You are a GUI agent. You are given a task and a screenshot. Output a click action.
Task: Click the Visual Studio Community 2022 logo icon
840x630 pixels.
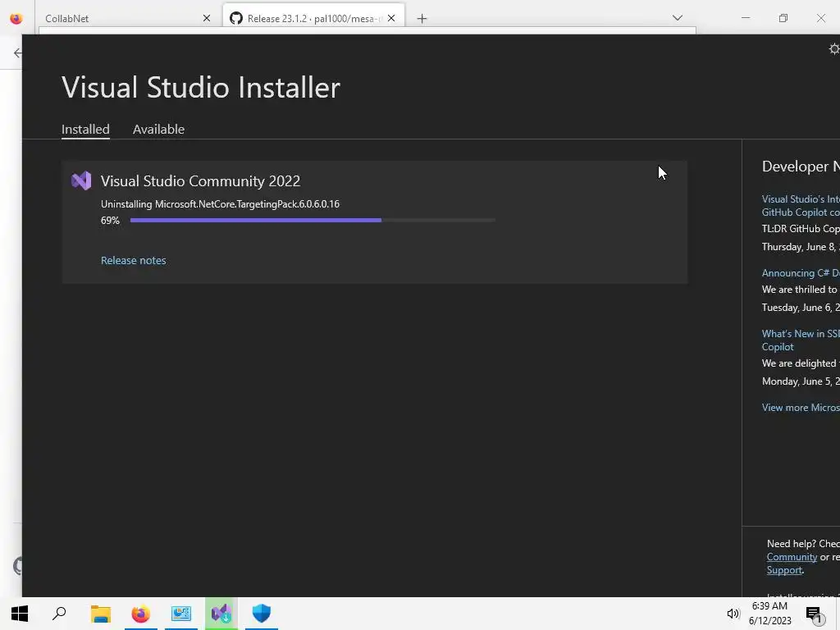(x=81, y=181)
